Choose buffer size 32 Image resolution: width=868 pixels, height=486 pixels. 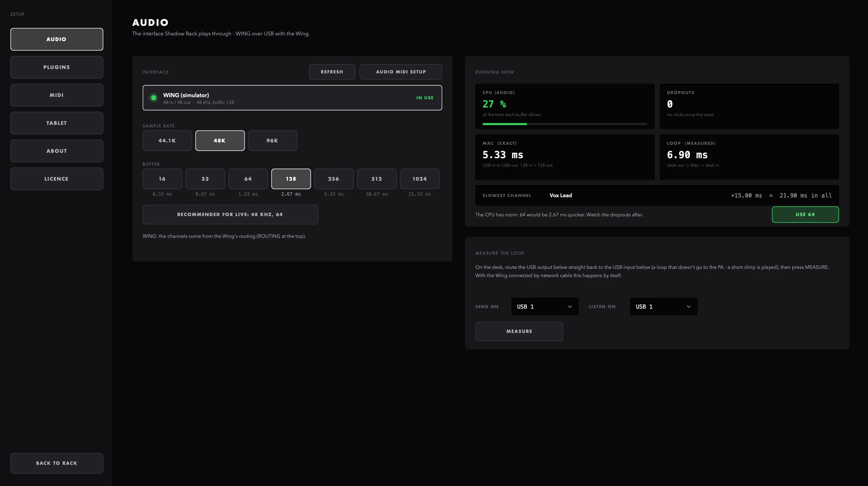point(205,179)
